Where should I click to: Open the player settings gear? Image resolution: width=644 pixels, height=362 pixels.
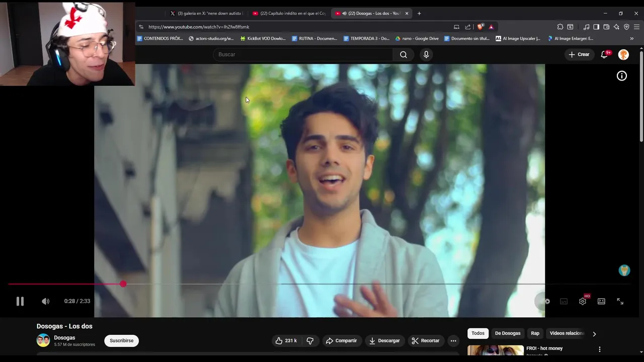coord(583,301)
